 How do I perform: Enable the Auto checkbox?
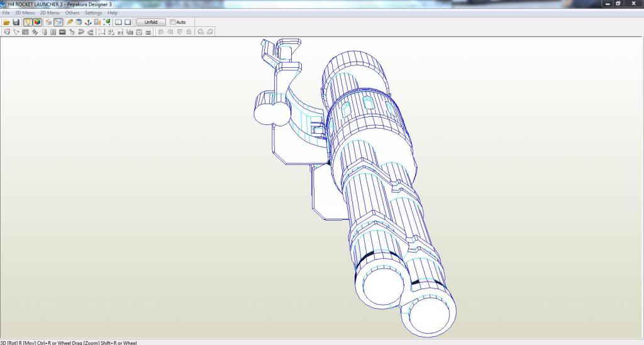[x=172, y=22]
